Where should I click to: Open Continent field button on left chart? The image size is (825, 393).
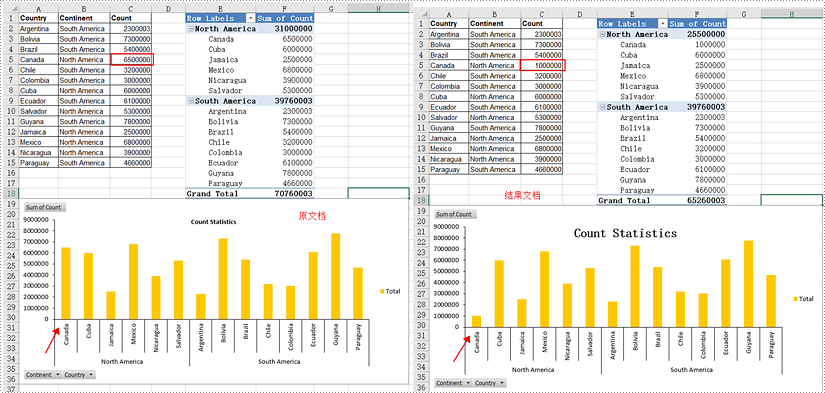coord(43,375)
